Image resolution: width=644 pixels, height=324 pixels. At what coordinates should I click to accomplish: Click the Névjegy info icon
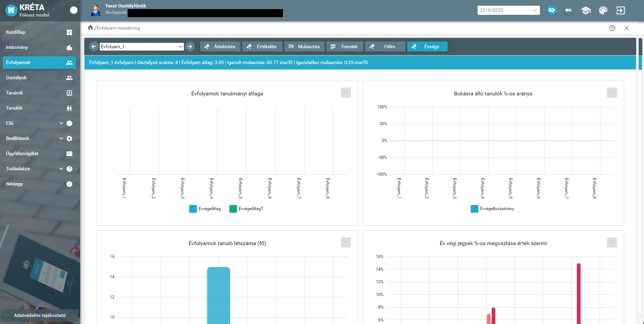tap(69, 184)
